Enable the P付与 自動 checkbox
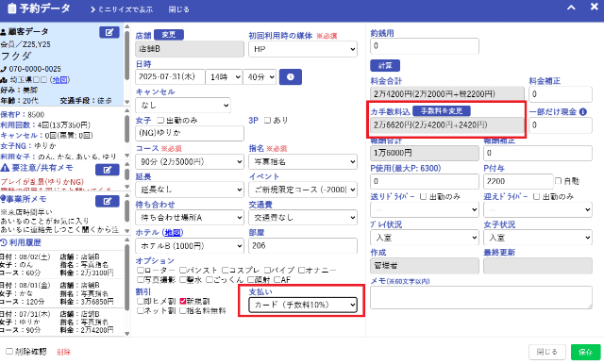 tap(558, 180)
